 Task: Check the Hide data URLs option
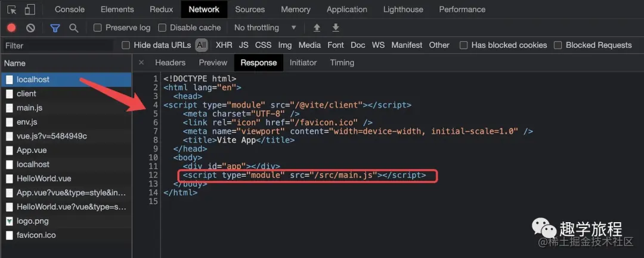pos(126,45)
